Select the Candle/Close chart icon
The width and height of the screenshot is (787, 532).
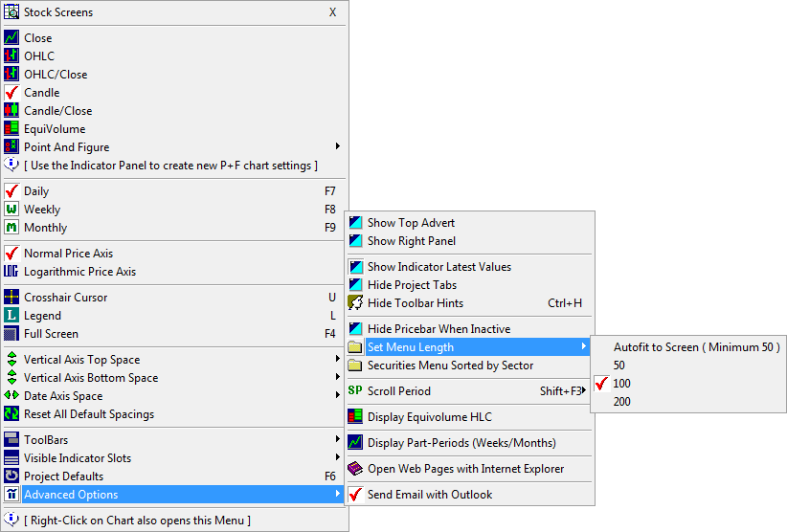coord(11,111)
